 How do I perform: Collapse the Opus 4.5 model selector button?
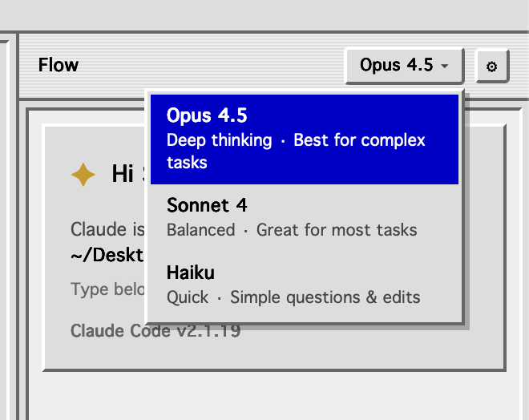point(404,66)
